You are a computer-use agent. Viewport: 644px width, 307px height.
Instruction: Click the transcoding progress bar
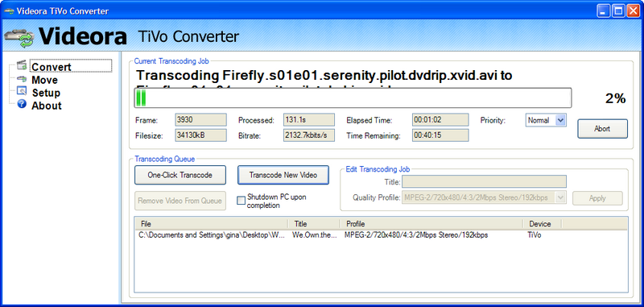[353, 97]
